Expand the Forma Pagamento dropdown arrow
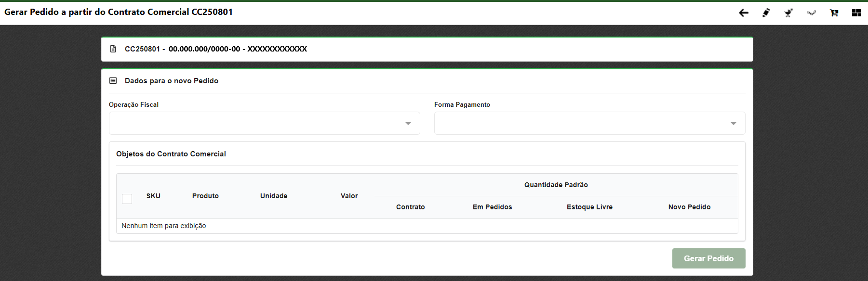Image resolution: width=868 pixels, height=281 pixels. pyautogui.click(x=733, y=124)
